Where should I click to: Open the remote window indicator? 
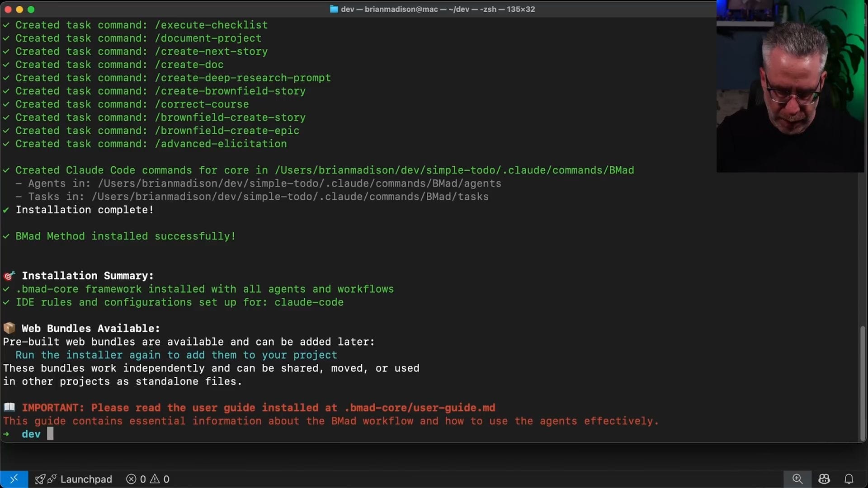[14, 479]
